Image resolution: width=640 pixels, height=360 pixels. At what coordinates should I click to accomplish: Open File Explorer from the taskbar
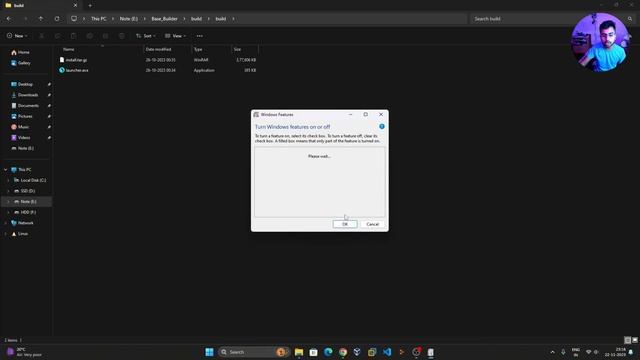tap(299, 352)
